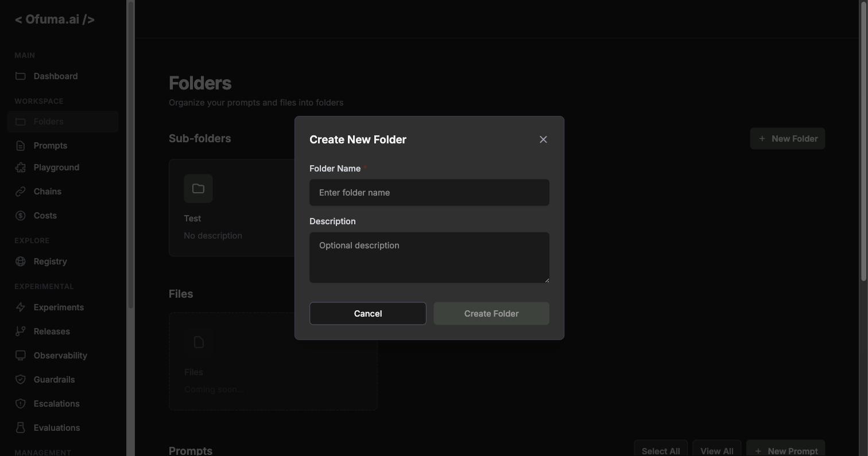
Task: Click the 'Coming soon...' text in Files card
Action: pos(214,389)
